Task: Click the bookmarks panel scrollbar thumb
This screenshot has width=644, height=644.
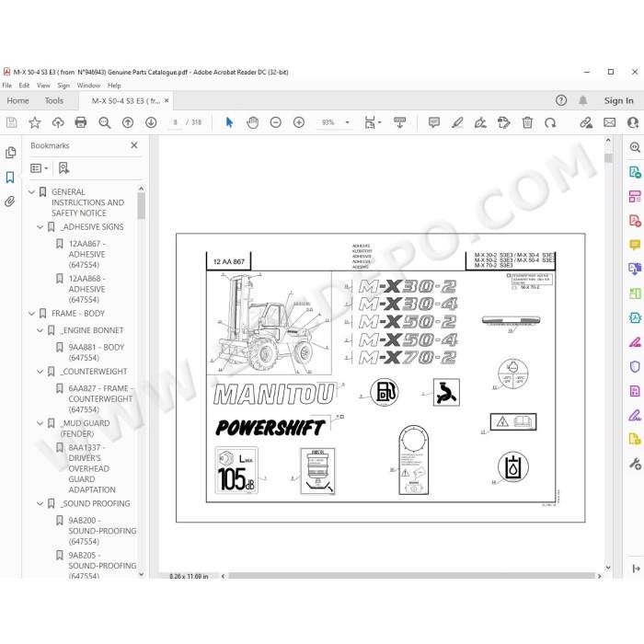Action: tap(142, 206)
